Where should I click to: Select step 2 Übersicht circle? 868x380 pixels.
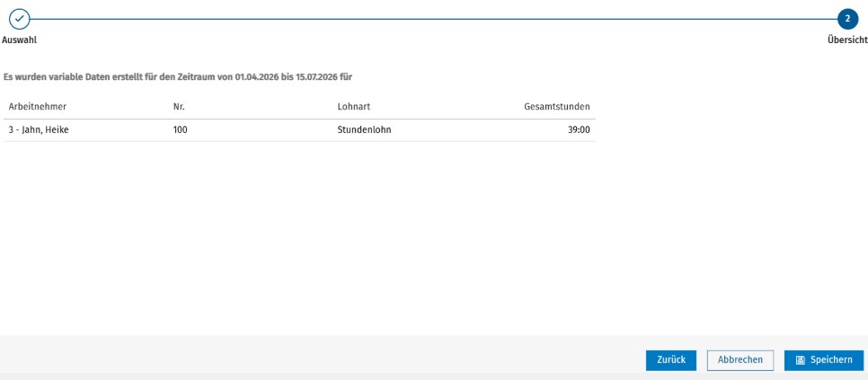coord(847,19)
